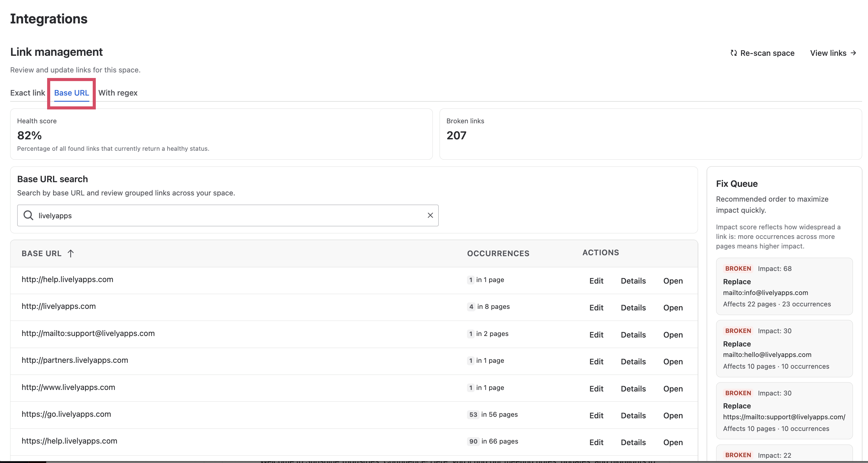Click the View links link
The width and height of the screenshot is (868, 463).
point(828,53)
